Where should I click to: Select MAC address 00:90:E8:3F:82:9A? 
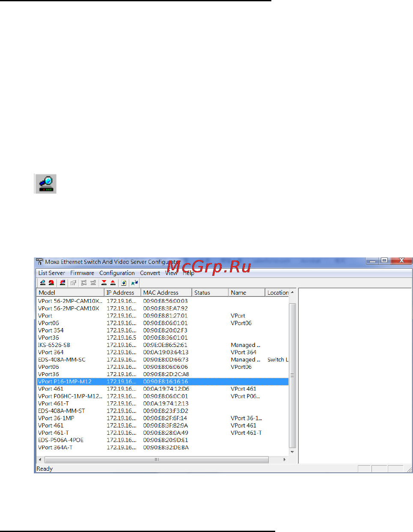[166, 425]
